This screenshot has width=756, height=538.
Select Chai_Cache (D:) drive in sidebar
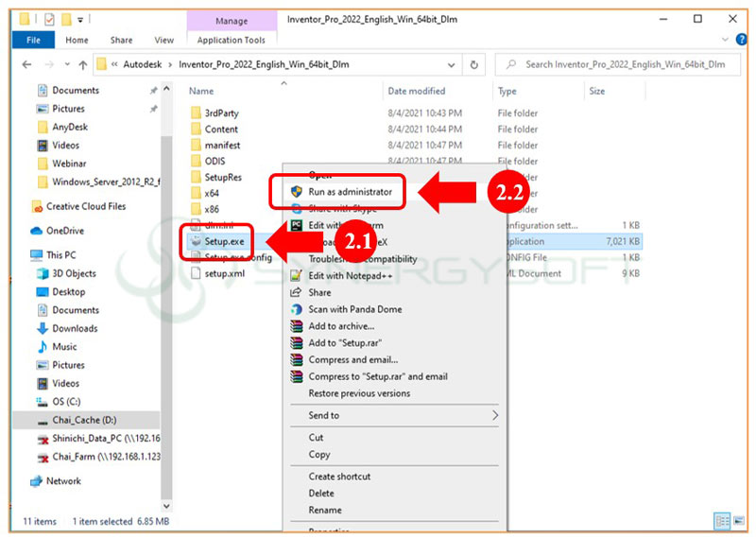click(x=83, y=420)
